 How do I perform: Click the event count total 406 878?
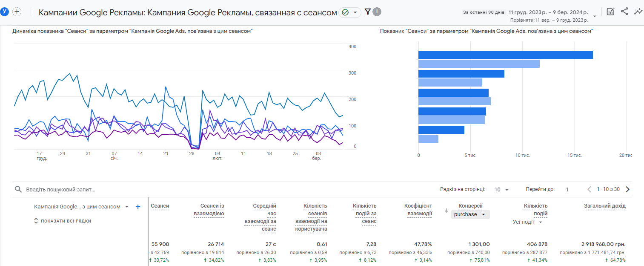(538, 244)
